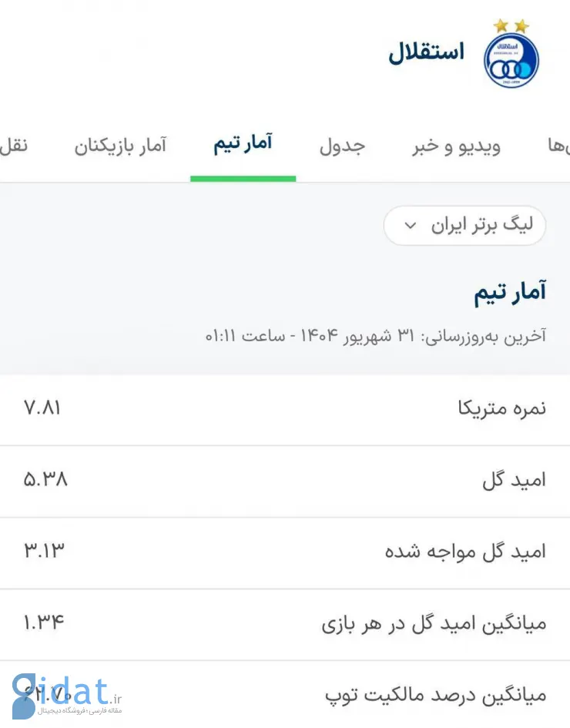
Task: Click the Esteghlal club crest logo
Action: (511, 60)
